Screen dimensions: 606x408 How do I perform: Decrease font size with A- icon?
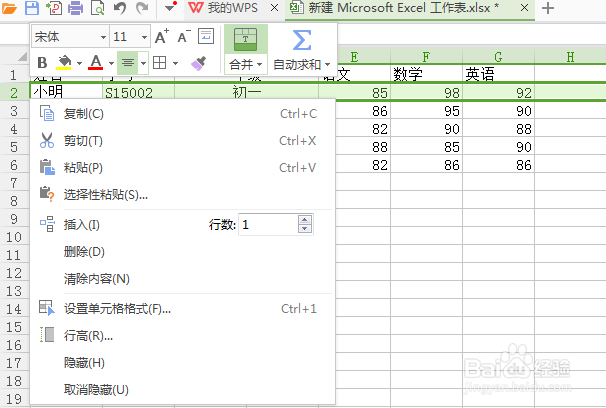184,36
